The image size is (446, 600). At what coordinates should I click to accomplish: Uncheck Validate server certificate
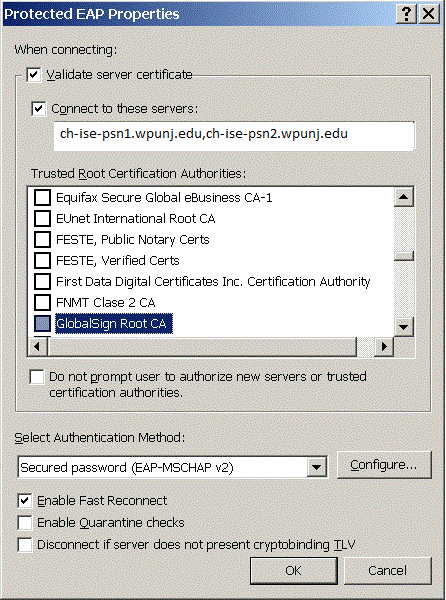(x=34, y=75)
